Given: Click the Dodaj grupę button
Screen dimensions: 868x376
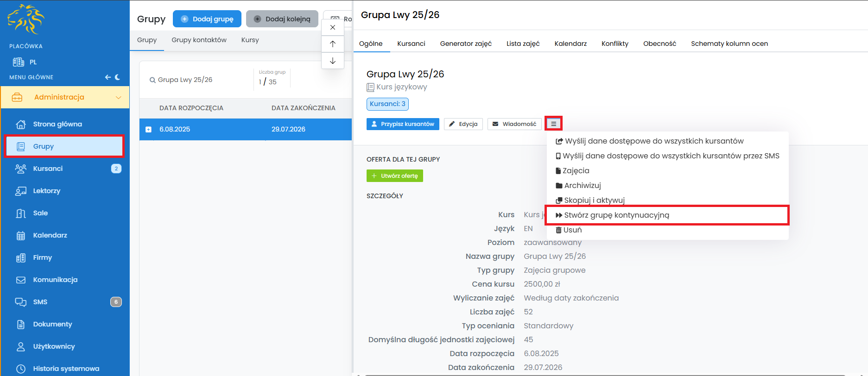Looking at the screenshot, I should (207, 19).
